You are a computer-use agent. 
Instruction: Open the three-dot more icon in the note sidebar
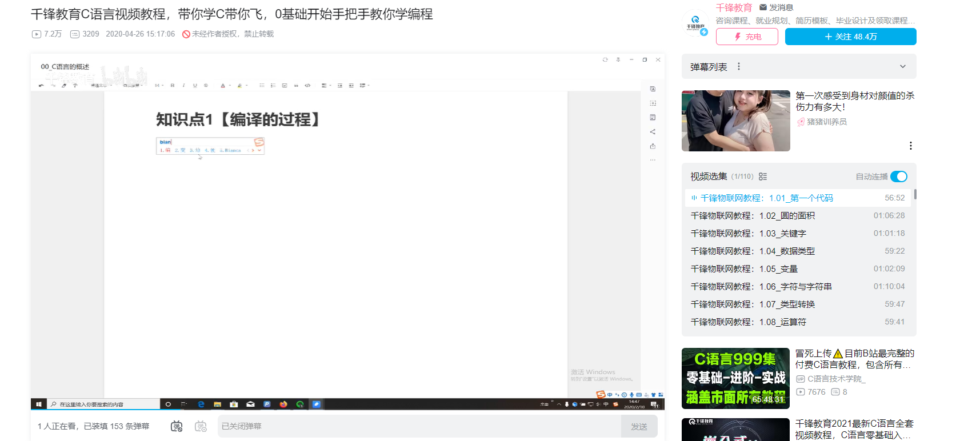[x=653, y=160]
